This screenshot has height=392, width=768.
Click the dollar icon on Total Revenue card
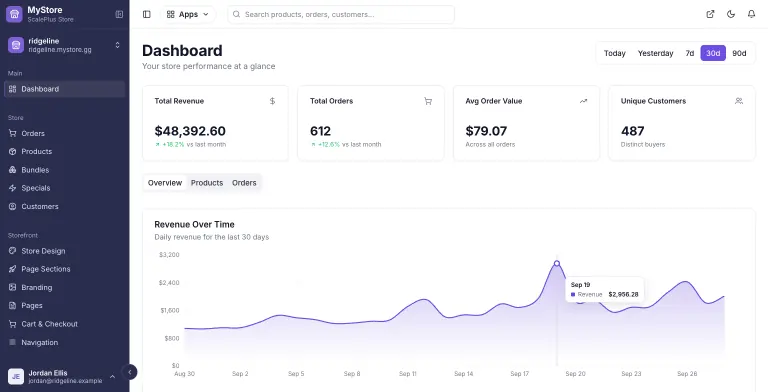pos(272,101)
